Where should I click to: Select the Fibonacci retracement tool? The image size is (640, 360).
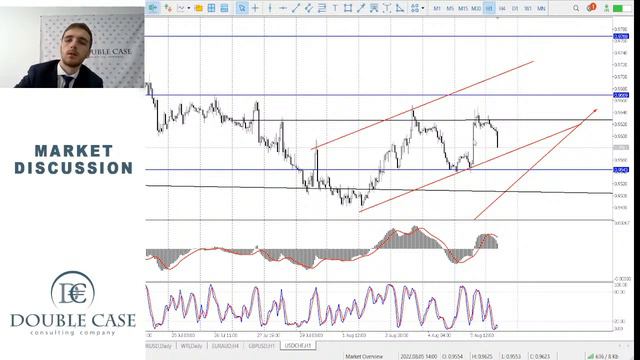322,8
